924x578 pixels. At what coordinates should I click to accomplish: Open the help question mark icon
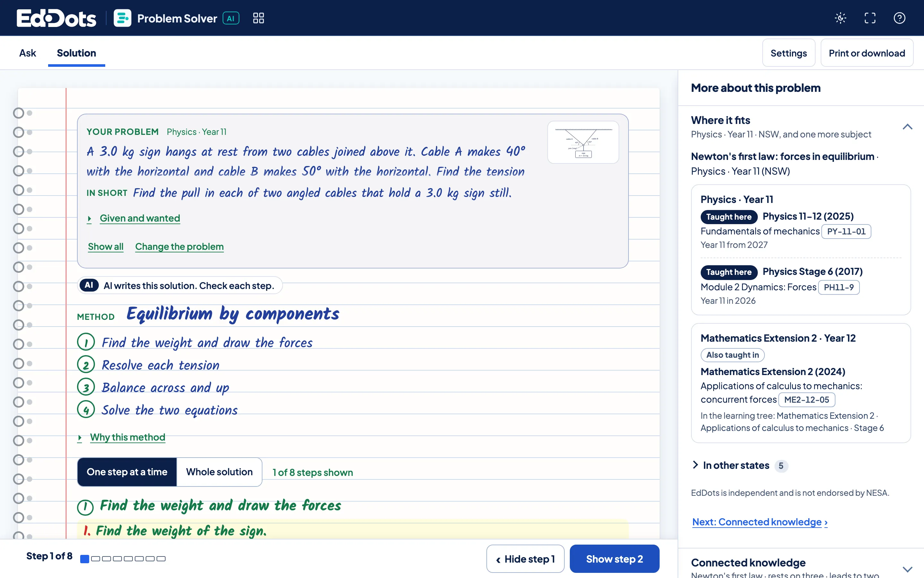click(x=899, y=18)
